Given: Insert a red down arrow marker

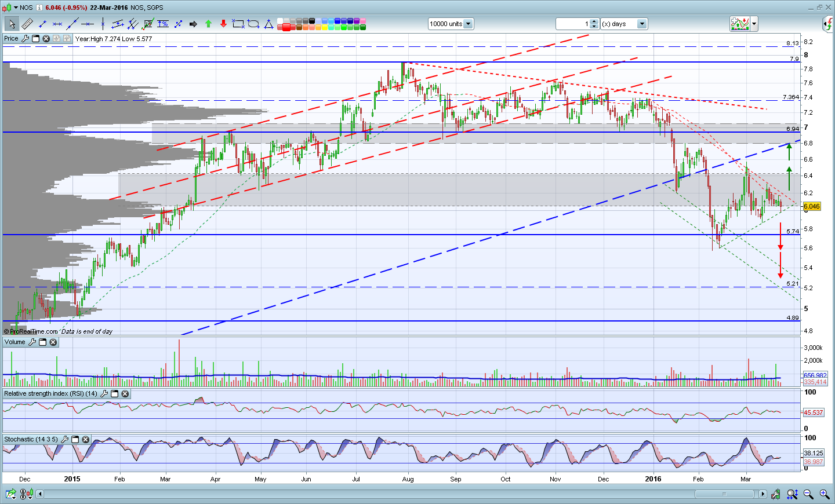Looking at the screenshot, I should coord(223,24).
